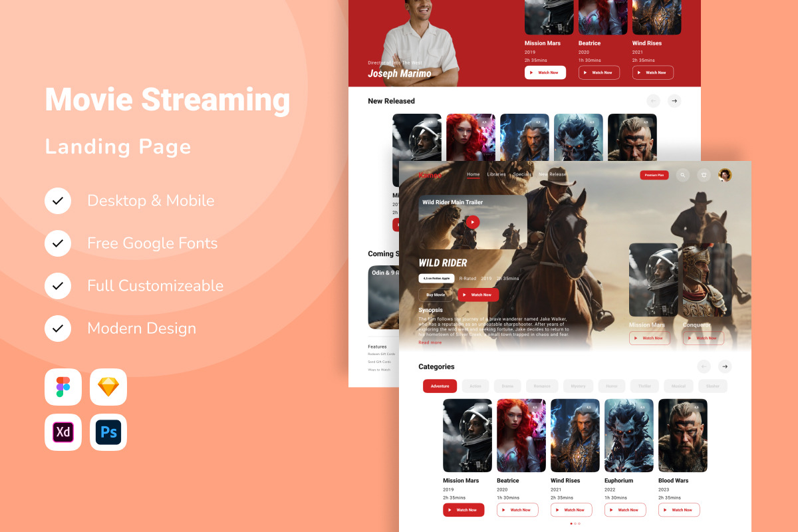
Task: Open notifications bell icon in header
Action: click(x=704, y=175)
